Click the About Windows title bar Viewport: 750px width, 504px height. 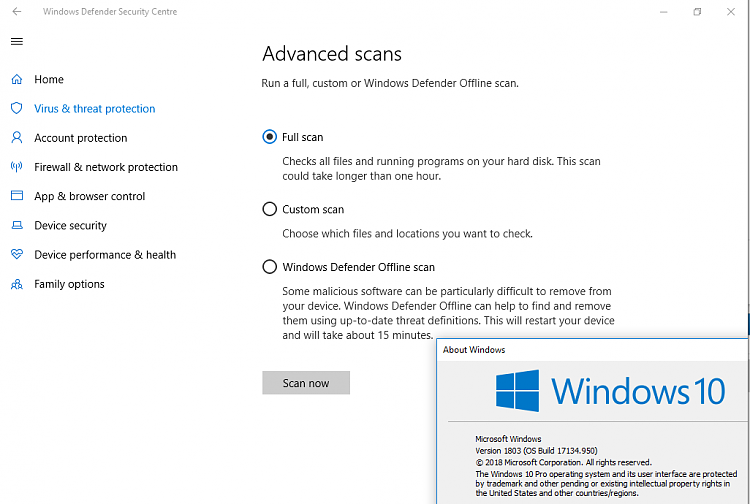[x=593, y=350]
